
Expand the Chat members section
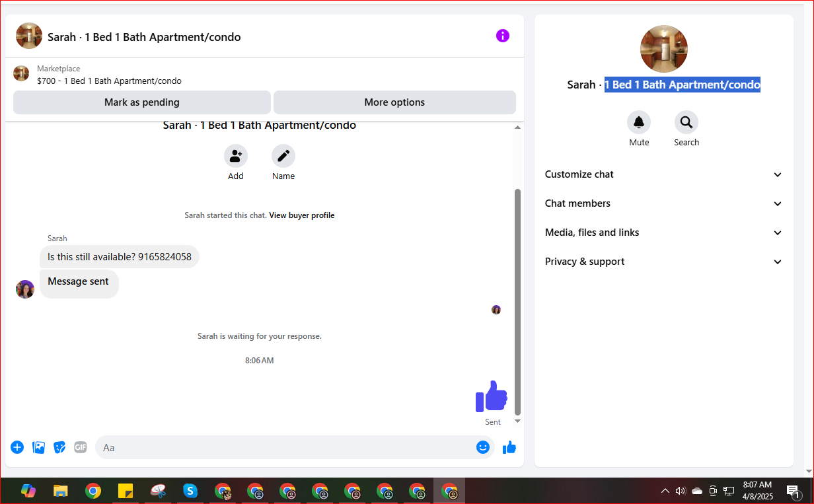663,203
